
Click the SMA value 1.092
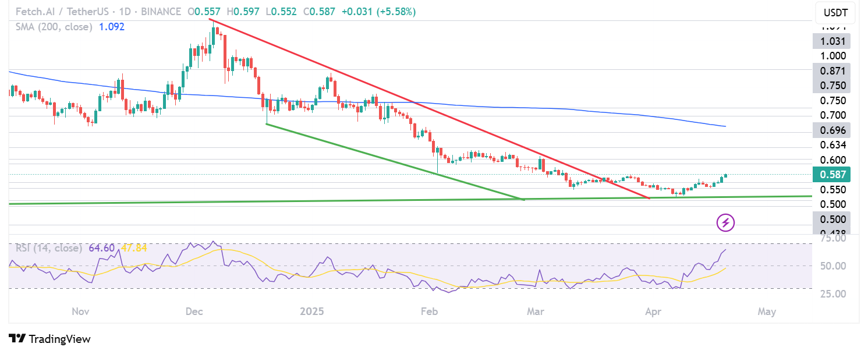pos(112,26)
